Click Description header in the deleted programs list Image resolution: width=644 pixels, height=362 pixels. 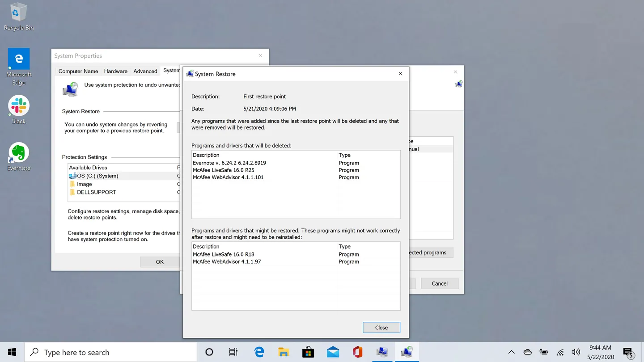tap(206, 155)
